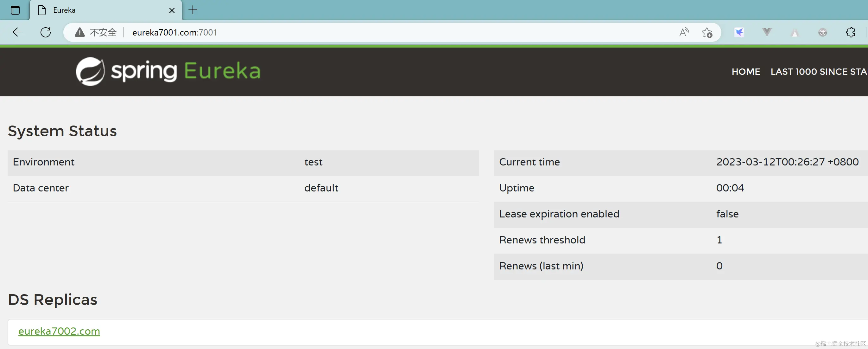The image size is (868, 349).
Task: Click the spring Eureka logo
Action: [168, 71]
